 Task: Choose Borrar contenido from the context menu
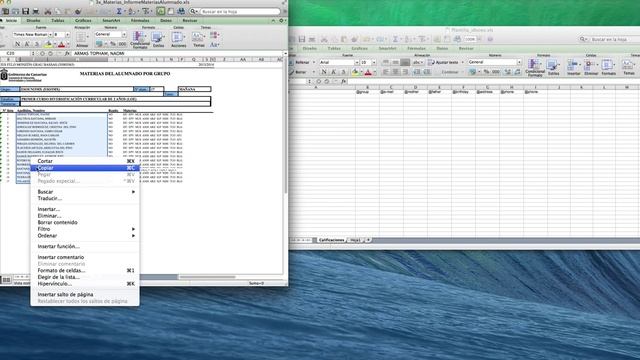point(85,222)
